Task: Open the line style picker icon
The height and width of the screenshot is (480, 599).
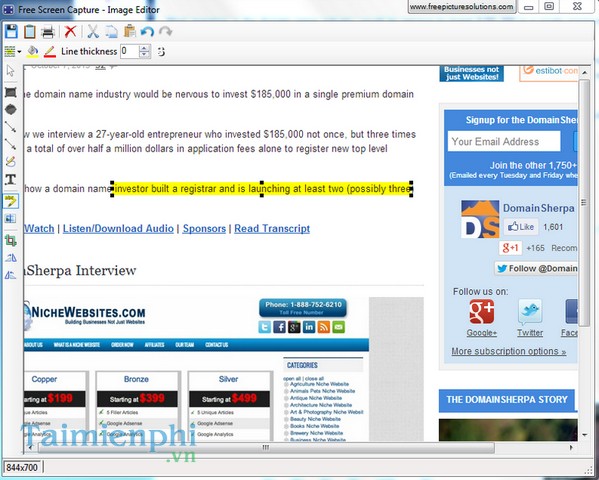Action: tap(10, 51)
